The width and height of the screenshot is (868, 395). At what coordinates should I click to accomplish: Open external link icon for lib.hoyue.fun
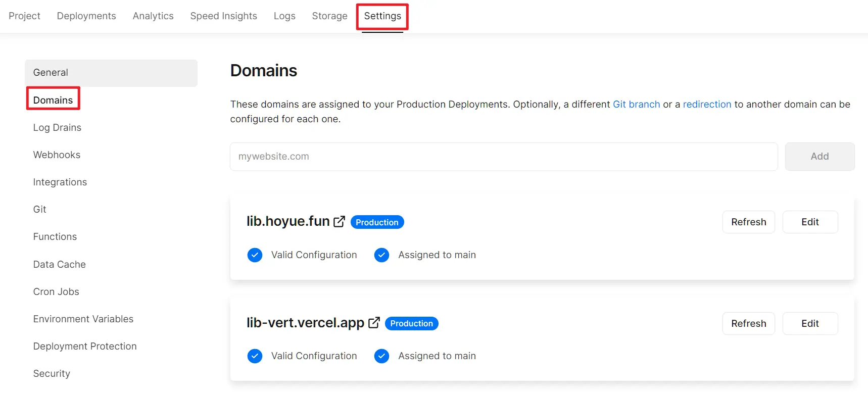coord(340,221)
